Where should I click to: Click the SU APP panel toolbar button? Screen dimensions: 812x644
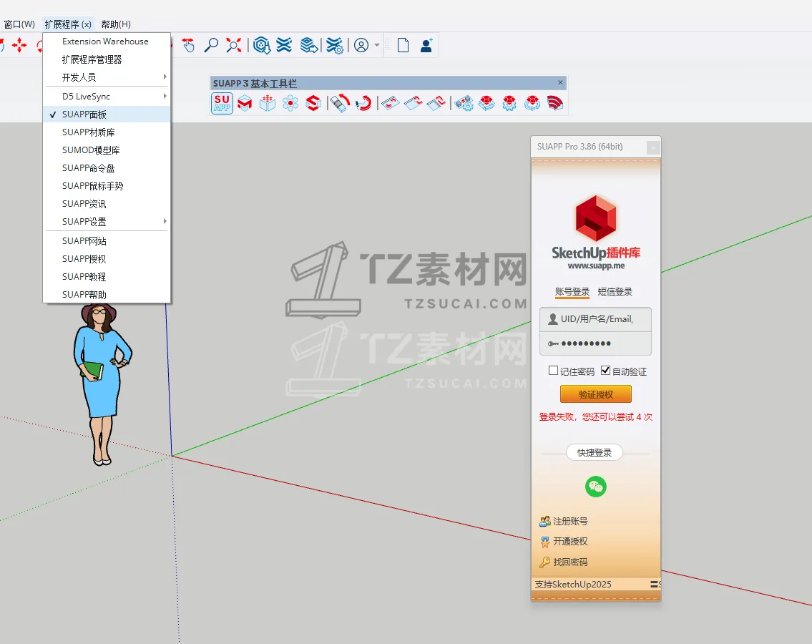(x=222, y=103)
